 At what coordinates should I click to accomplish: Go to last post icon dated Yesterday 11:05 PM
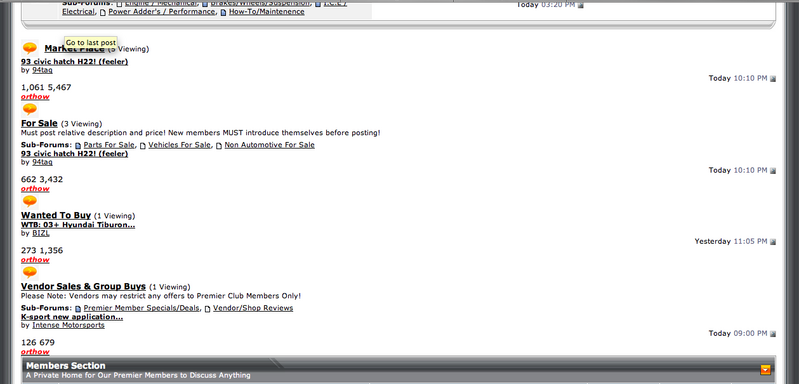(773, 242)
